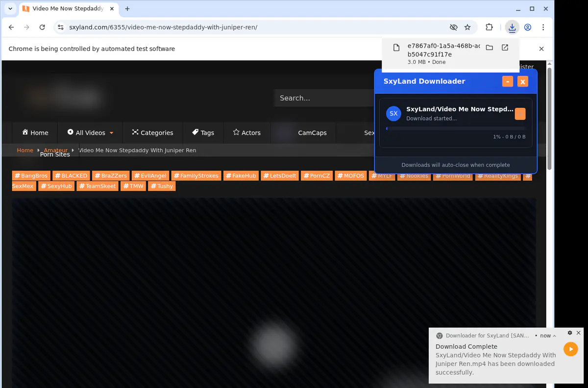Click the #TMW tag
Viewport: 588px width, 388px height.
click(x=133, y=186)
